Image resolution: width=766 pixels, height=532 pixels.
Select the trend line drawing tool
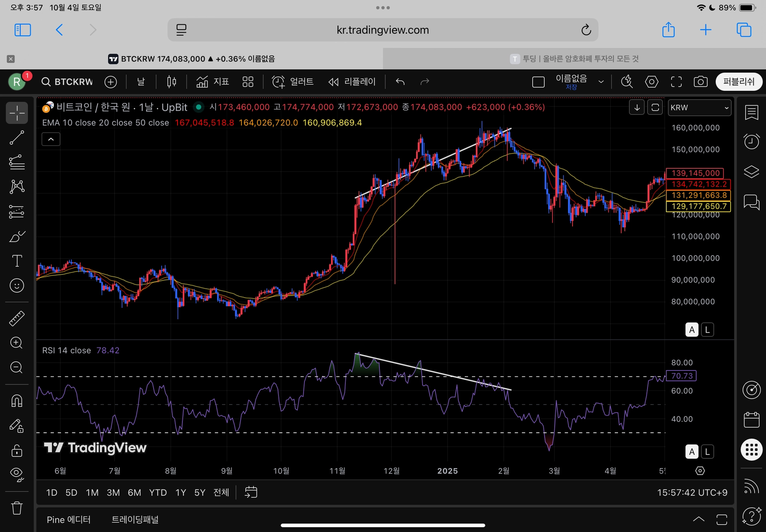pyautogui.click(x=17, y=138)
